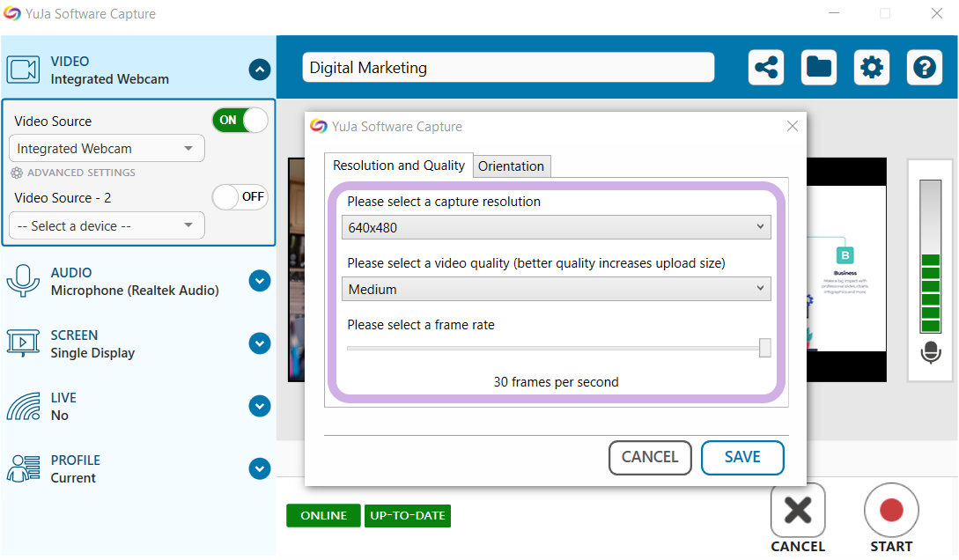
Task: Click the 'No' text under LIVE
Action: click(59, 416)
